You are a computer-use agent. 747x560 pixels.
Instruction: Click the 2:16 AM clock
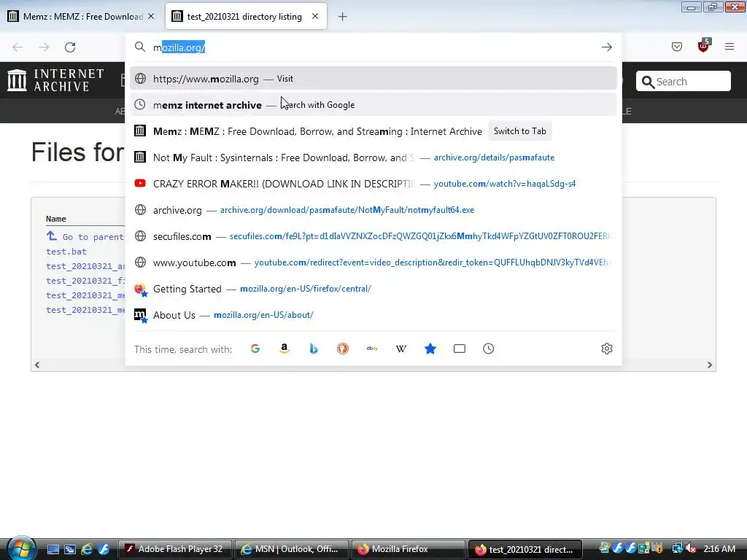click(719, 548)
